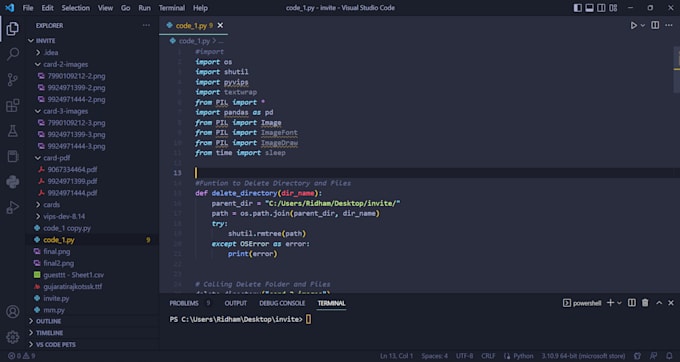Viewport: 680px width, 362px height.
Task: Open the Accounts menu icon
Action: [13, 312]
